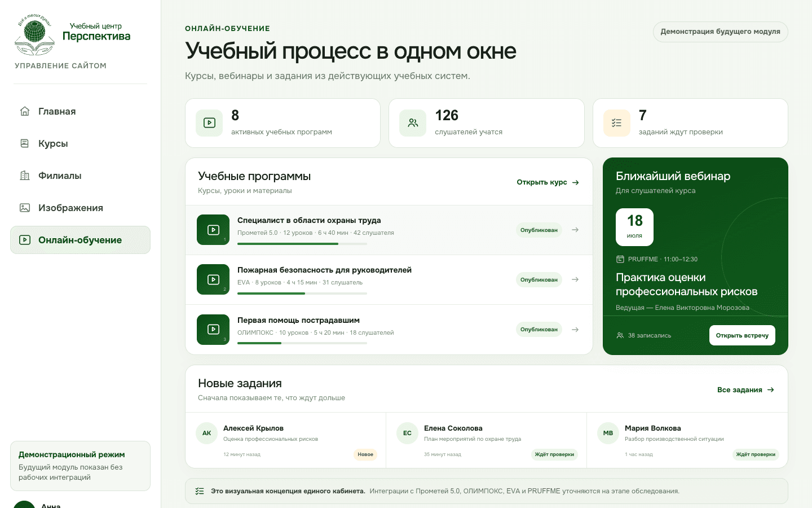This screenshot has height=508, width=812.
Task: Open the Курсы section
Action: pyautogui.click(x=80, y=143)
